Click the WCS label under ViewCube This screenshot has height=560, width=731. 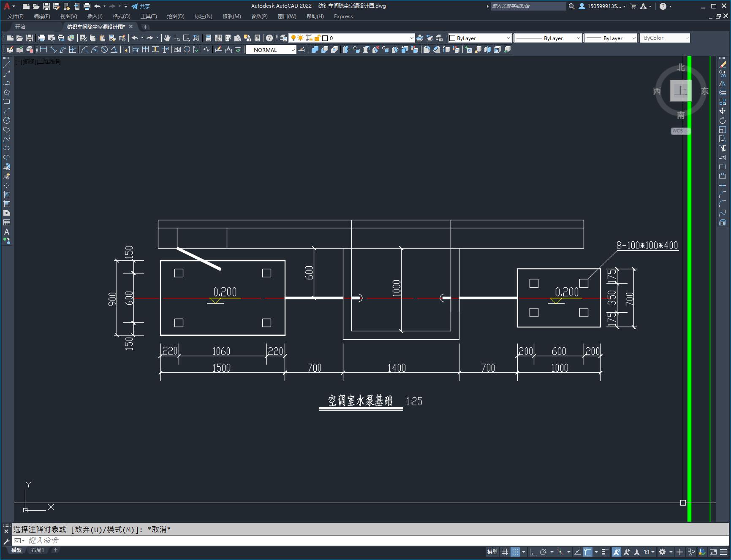[677, 131]
